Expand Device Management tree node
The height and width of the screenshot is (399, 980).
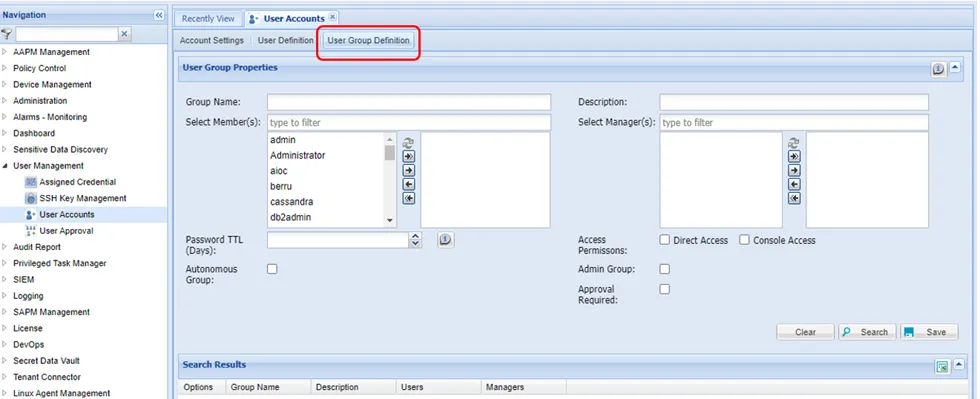(5, 84)
